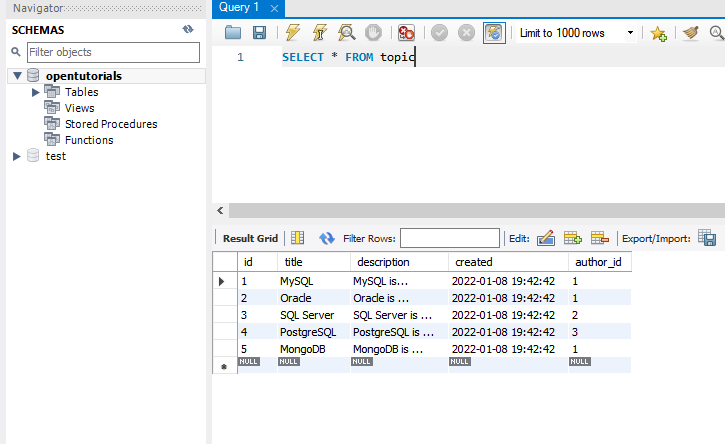Select Stored Procedures tree item
The width and height of the screenshot is (725, 444).
pos(111,124)
